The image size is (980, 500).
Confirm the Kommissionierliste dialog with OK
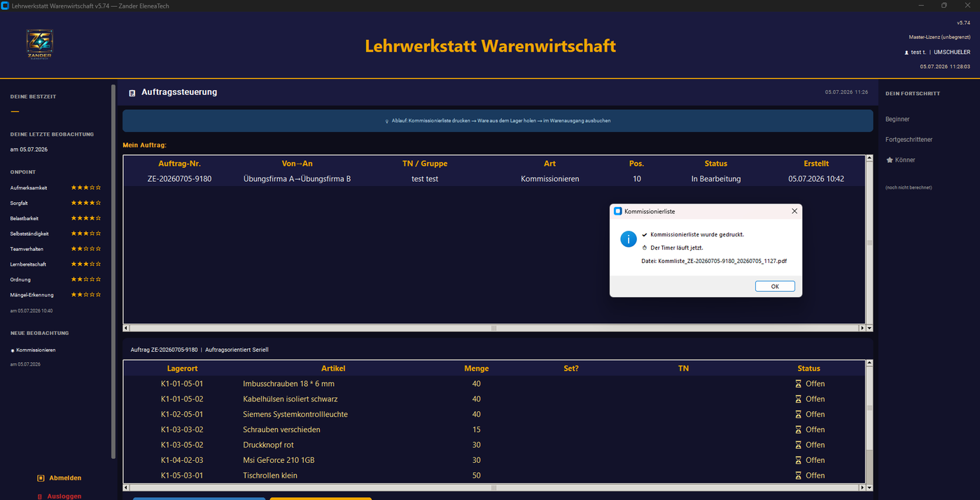click(x=775, y=286)
